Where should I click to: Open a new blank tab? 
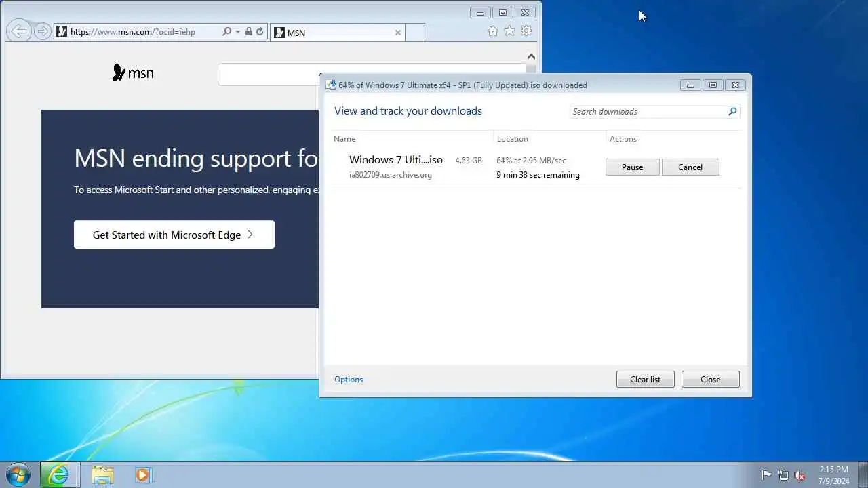pos(415,32)
